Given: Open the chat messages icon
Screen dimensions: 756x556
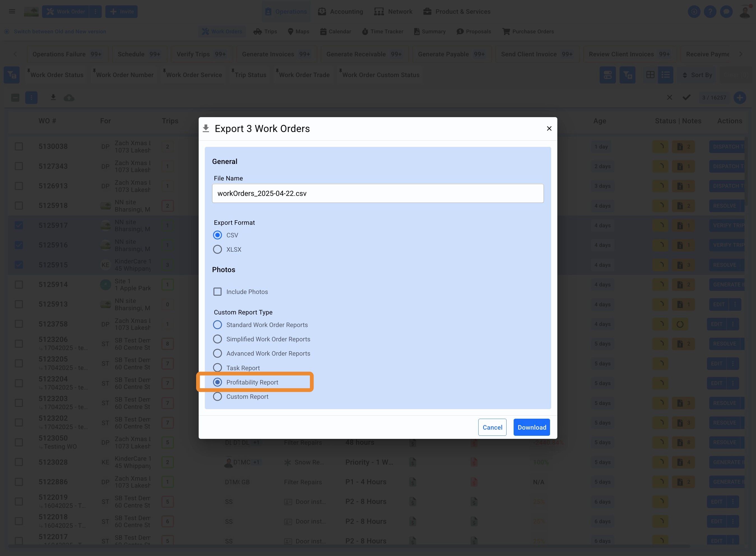Looking at the screenshot, I should [726, 12].
